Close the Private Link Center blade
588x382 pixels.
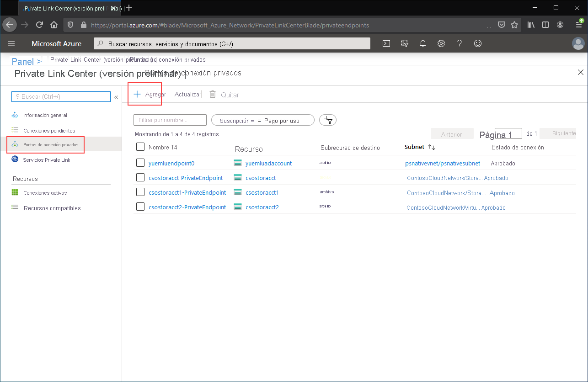click(x=581, y=72)
